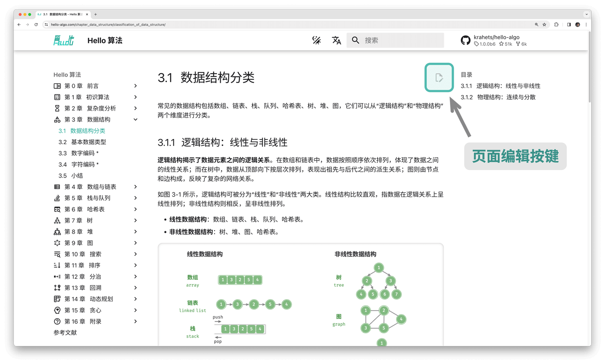Expand the 第 9 章 图 chevron
Image resolution: width=605 pixels, height=364 pixels.
point(135,243)
